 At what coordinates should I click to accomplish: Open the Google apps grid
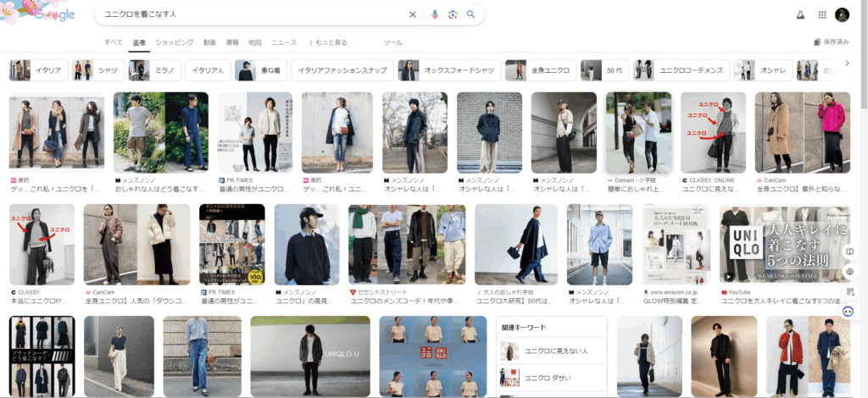coord(821,14)
